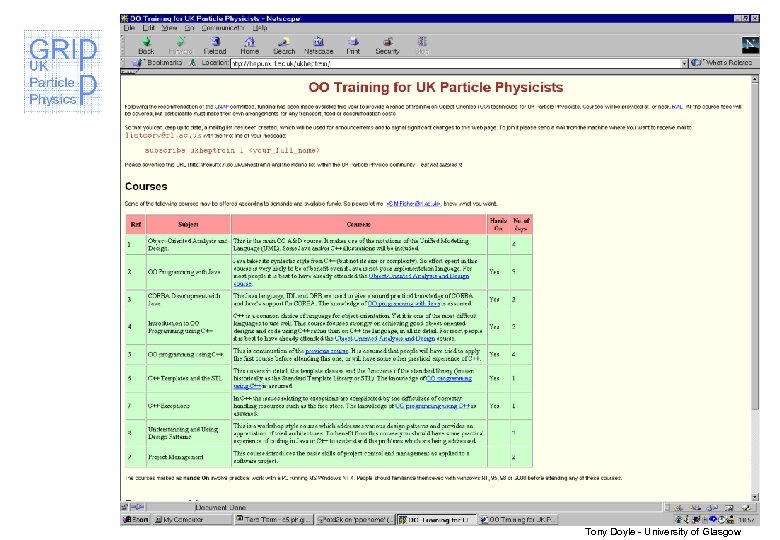780x540 pixels.
Task: Click the system tray clock
Action: [x=746, y=520]
